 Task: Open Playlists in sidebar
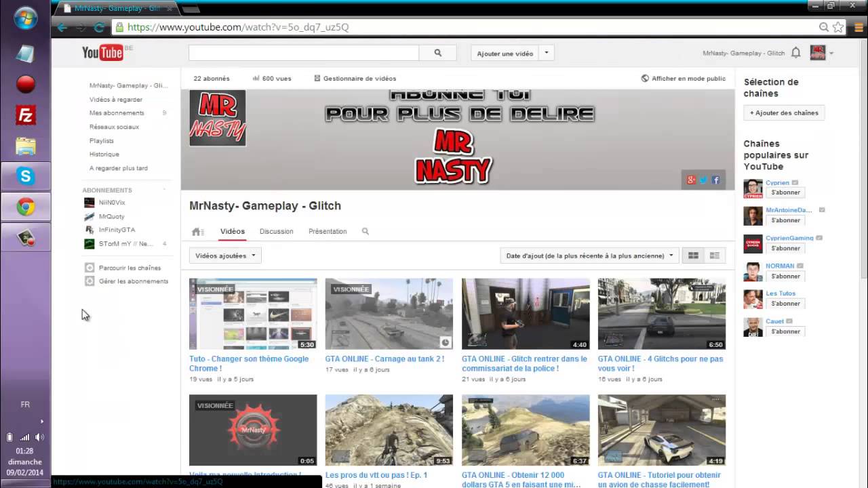pos(102,141)
